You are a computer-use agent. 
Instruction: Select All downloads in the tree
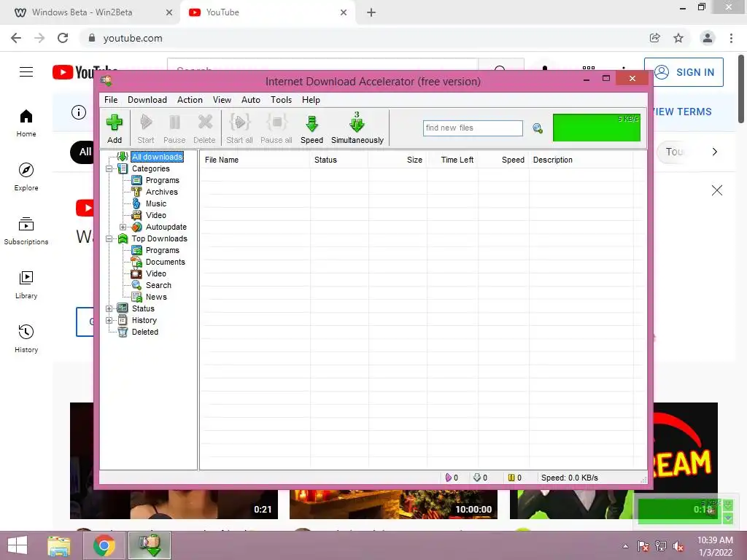158,157
